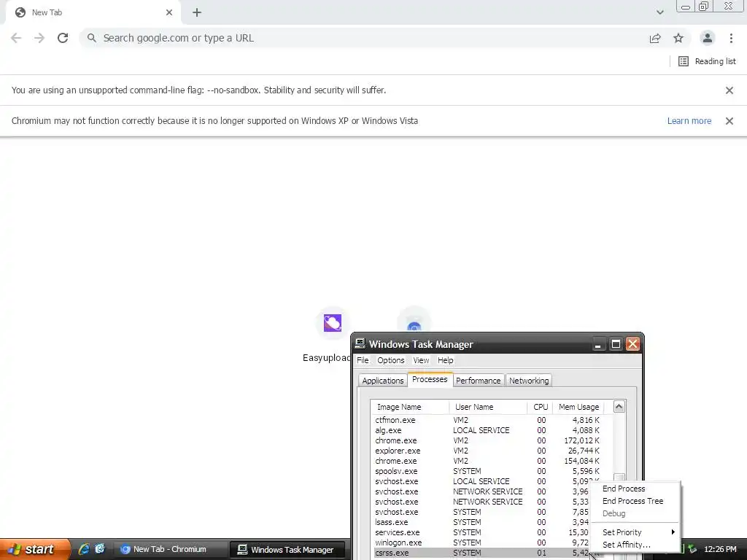Click the browser forward arrow
Screen dimensions: 747x560
[39, 38]
